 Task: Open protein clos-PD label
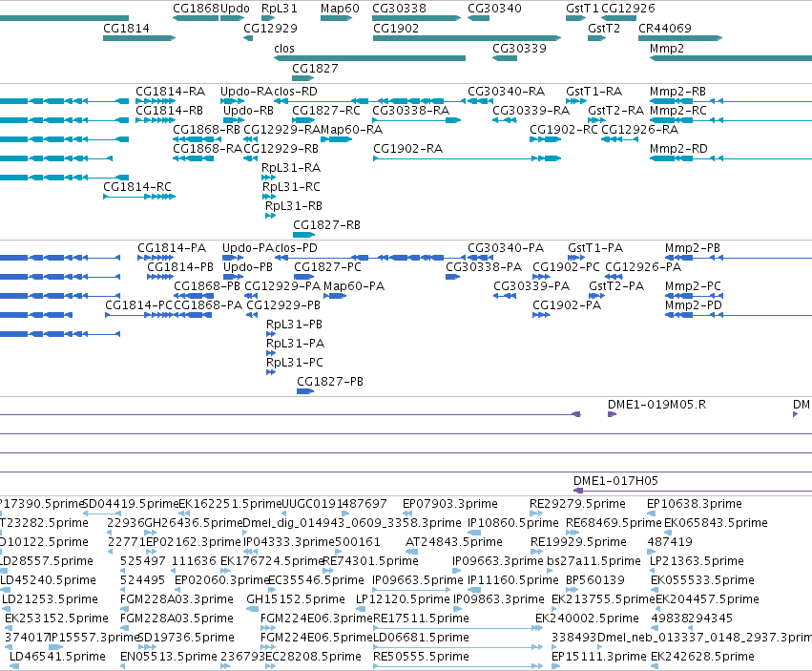pos(296,248)
